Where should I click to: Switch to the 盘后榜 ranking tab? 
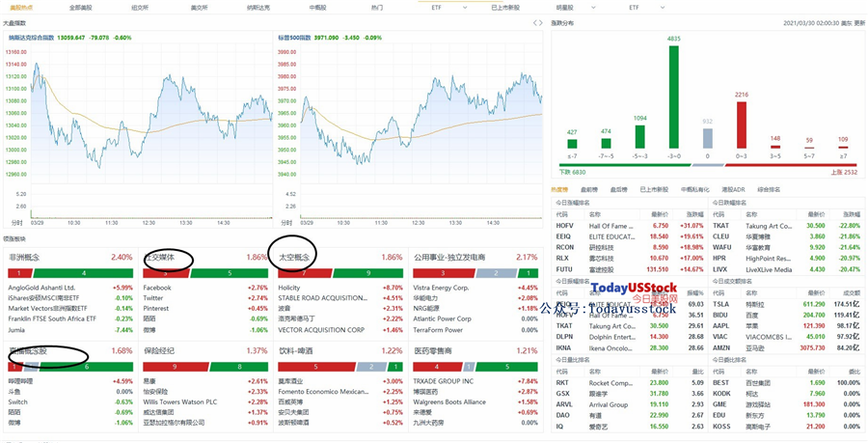[x=618, y=189]
